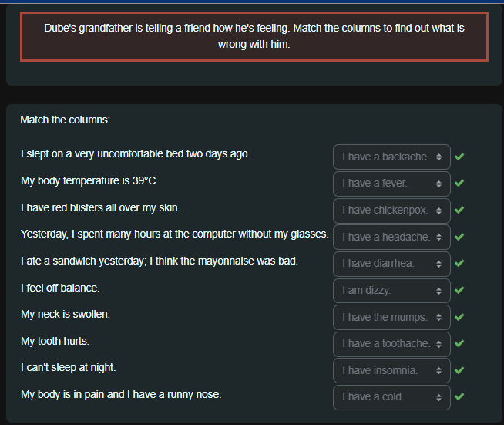Open the 'I have a toothache.' dropdown
This screenshot has height=425, width=504.
tap(391, 343)
